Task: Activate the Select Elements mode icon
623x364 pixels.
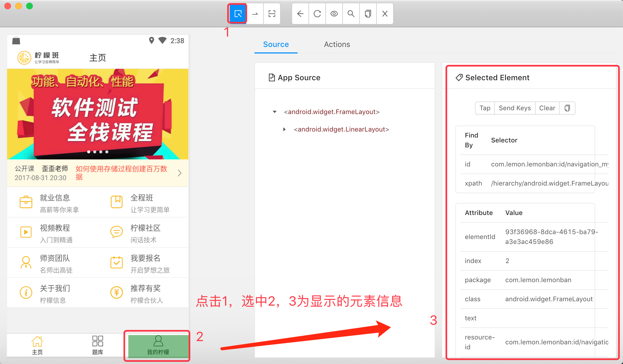Action: coord(238,14)
